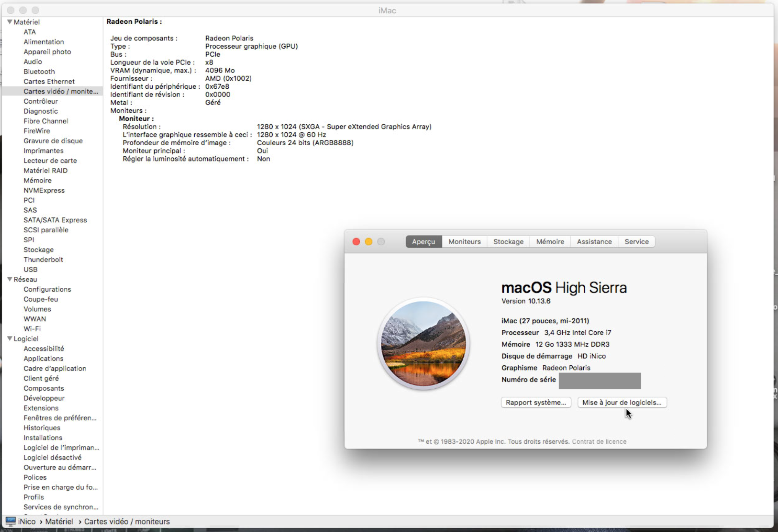778x532 pixels.
Task: Click Mise à jour de logiciels button
Action: [x=622, y=402]
